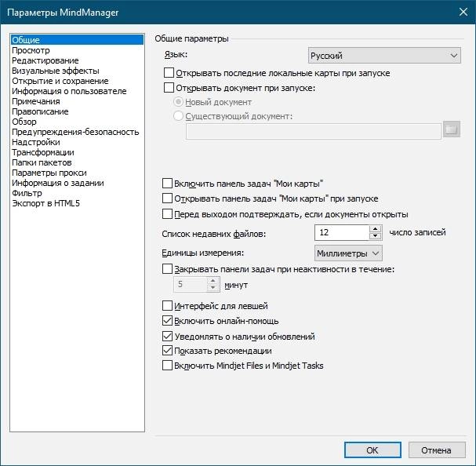Viewport: 476px width, 466px height.
Task: Click the existing document path field
Action: click(314, 131)
